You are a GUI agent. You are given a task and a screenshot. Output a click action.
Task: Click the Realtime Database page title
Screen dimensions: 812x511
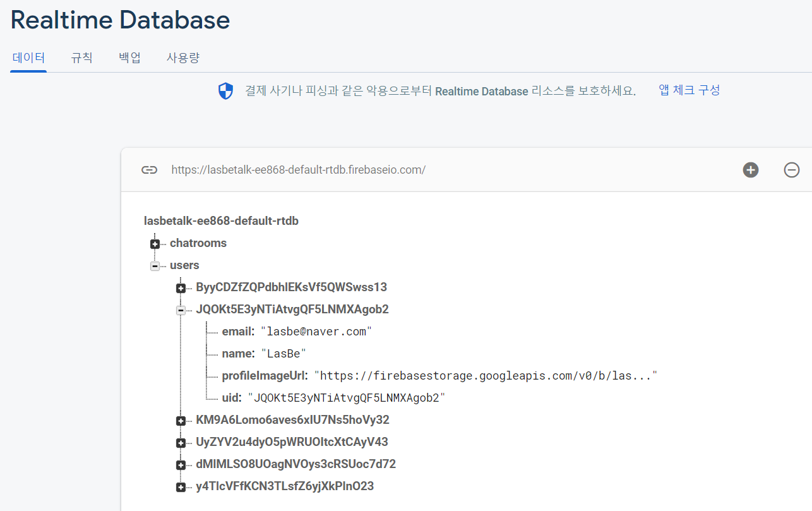pyautogui.click(x=120, y=20)
